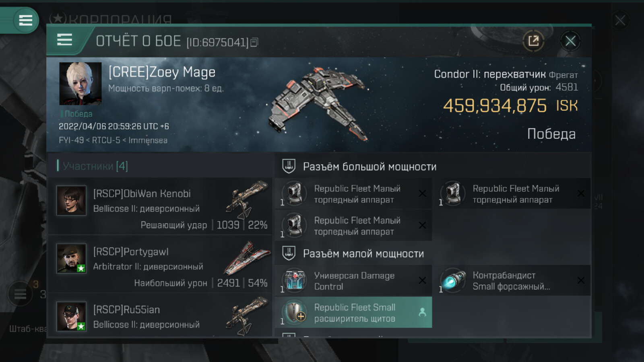644x362 pixels.
Task: Click the low power slot shield icon
Action: click(x=289, y=253)
